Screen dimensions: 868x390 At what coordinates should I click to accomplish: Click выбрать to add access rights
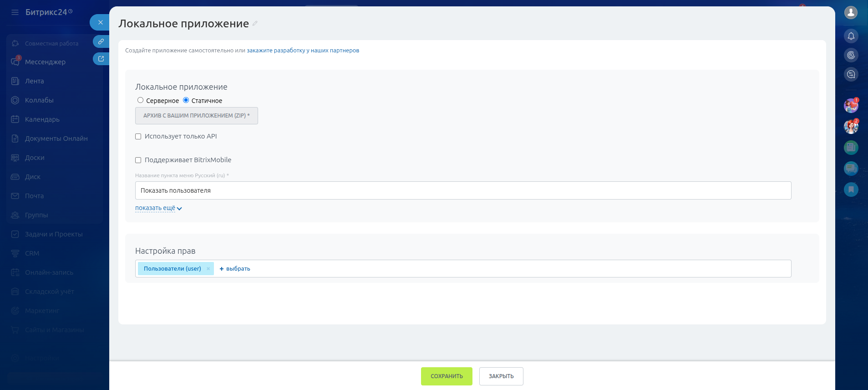pyautogui.click(x=235, y=269)
